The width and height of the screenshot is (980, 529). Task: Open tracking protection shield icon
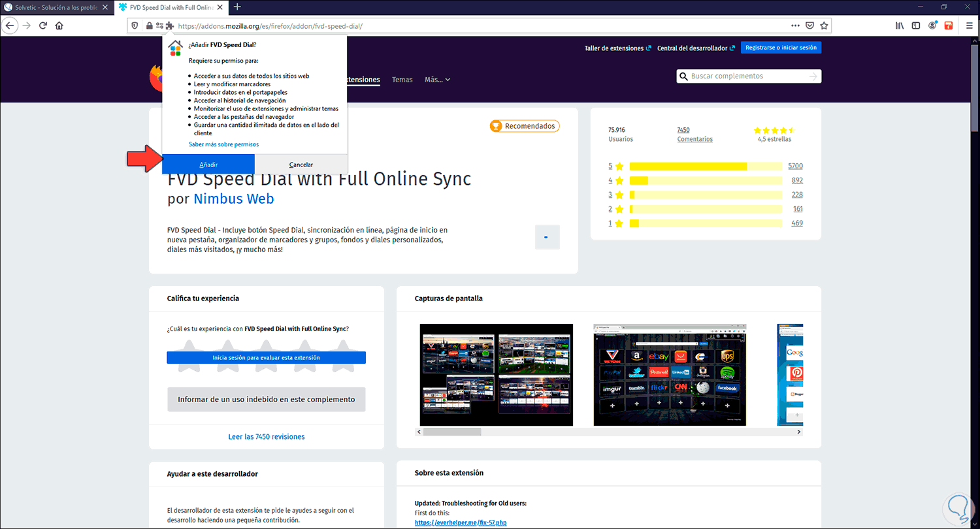tap(135, 26)
